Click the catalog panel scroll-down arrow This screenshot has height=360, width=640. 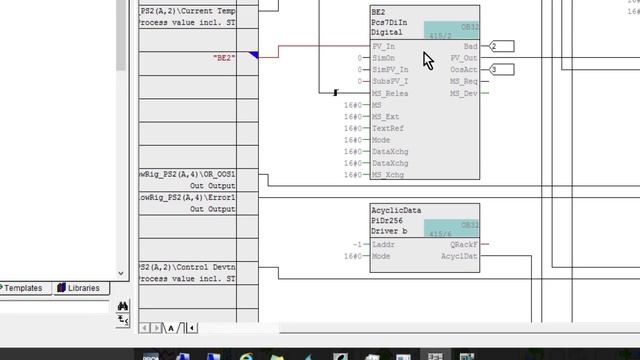point(120,273)
